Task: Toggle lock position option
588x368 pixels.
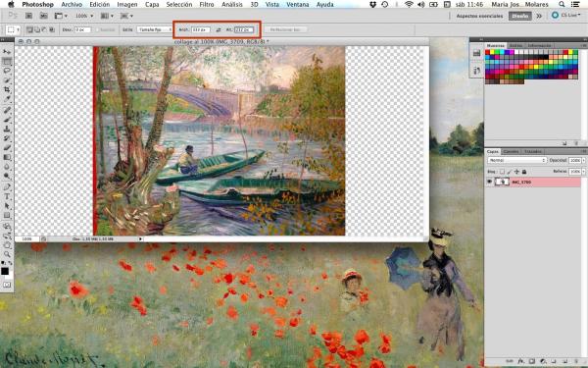Action: coord(516,172)
